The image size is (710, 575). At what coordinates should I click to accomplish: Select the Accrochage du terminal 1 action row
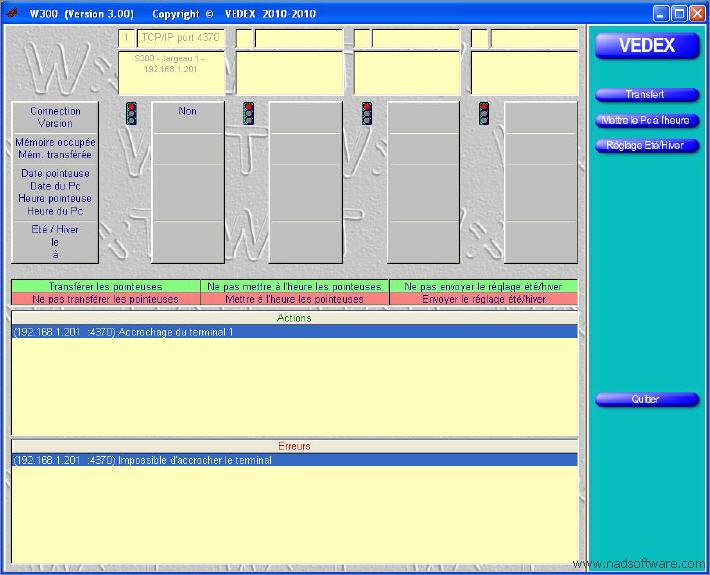click(x=294, y=332)
